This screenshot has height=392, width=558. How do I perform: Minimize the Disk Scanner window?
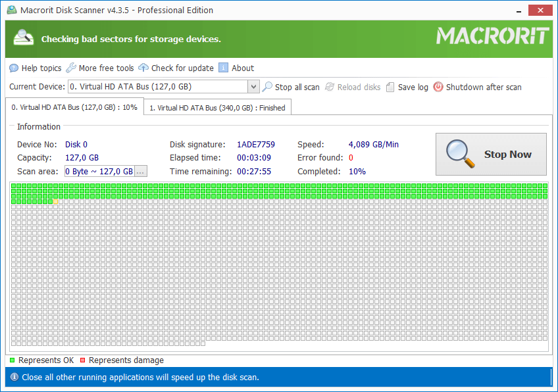tap(519, 11)
